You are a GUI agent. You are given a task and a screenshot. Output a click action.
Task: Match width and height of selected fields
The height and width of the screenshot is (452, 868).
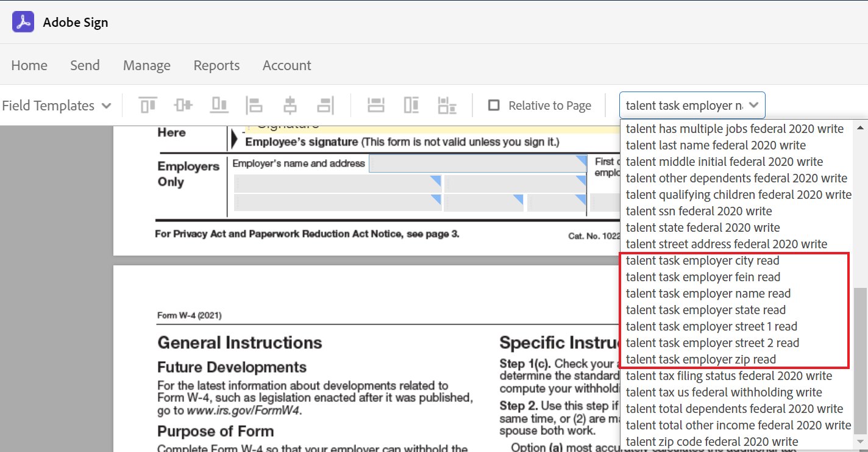tap(447, 105)
